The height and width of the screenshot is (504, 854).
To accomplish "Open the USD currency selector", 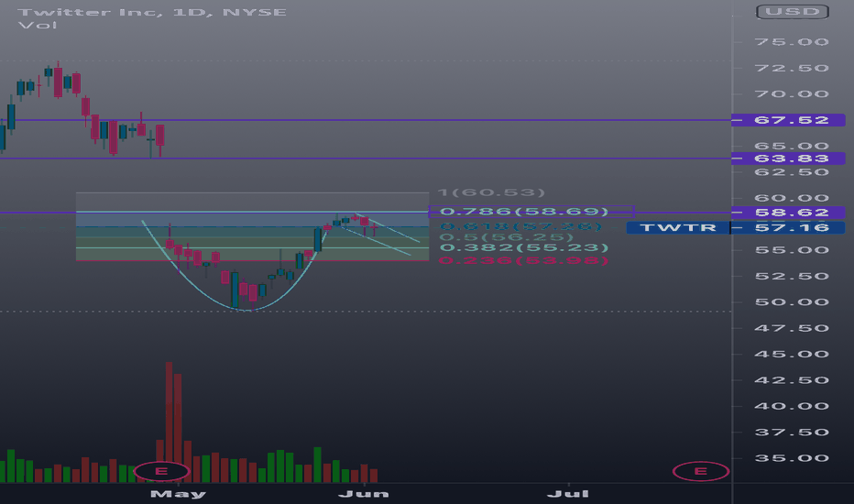I will (x=793, y=11).
